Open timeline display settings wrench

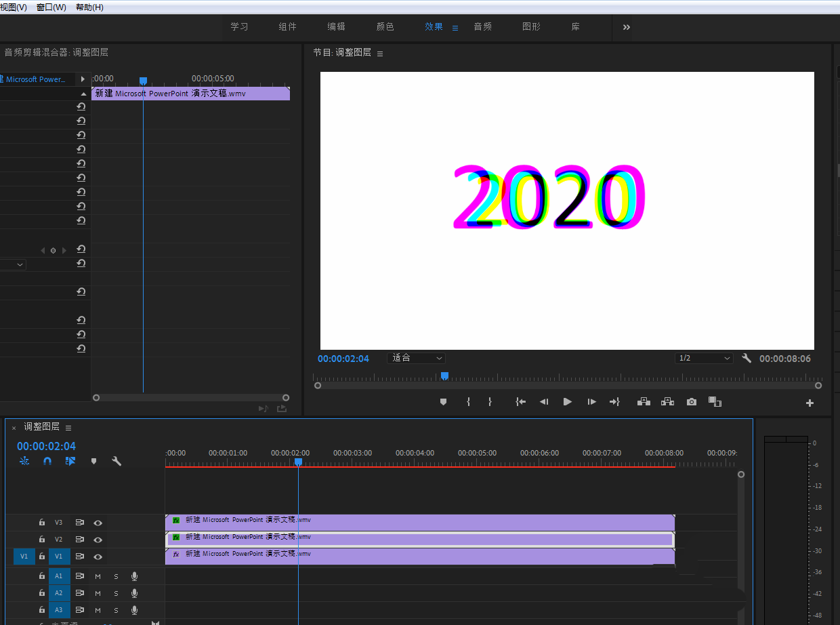pos(117,461)
